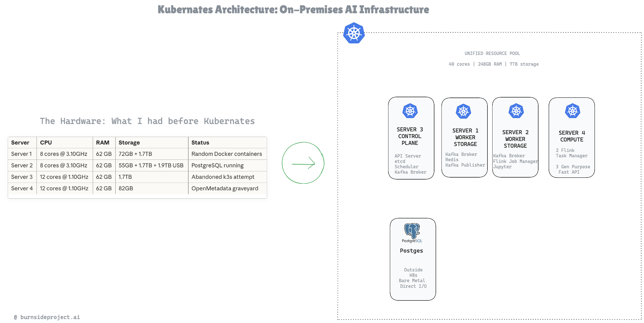Select the OpenMetadata graveyard cell
The width and height of the screenshot is (644, 323).
225,188
